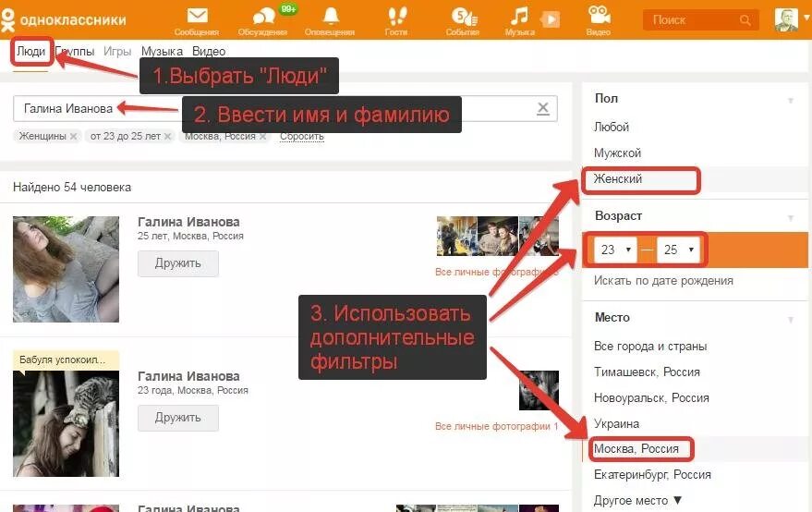Select location Новоуральск, Россия
This screenshot has width=812, height=512.
point(651,398)
